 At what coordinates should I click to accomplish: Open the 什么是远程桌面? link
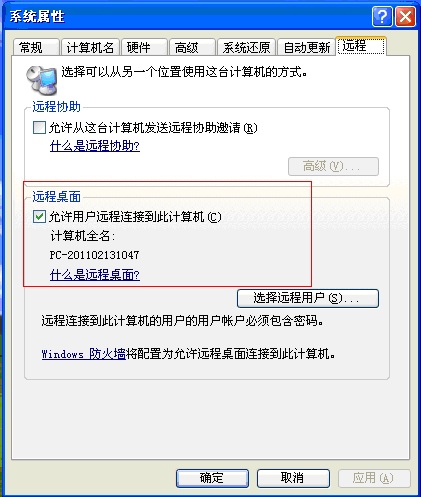[x=95, y=275]
